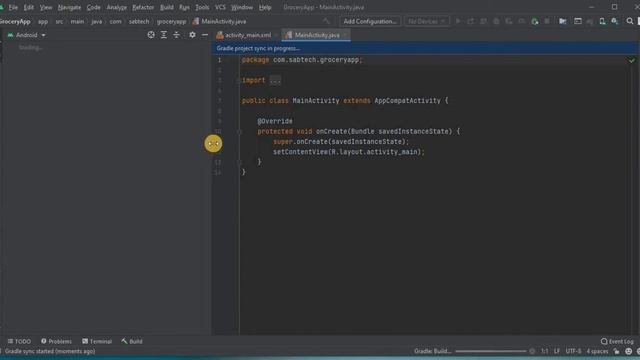Click the Apply Code Changes icon
640x360 pixels.
(483, 21)
